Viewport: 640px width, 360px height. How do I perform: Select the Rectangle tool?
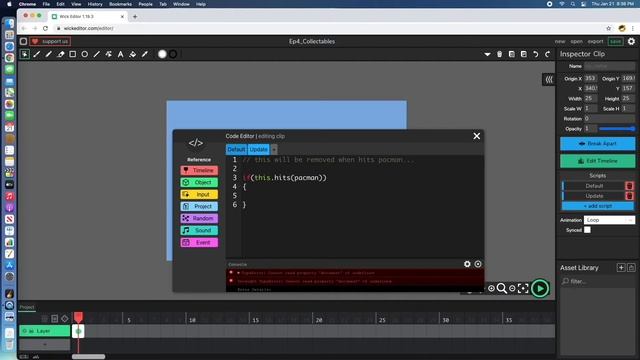coord(73,54)
